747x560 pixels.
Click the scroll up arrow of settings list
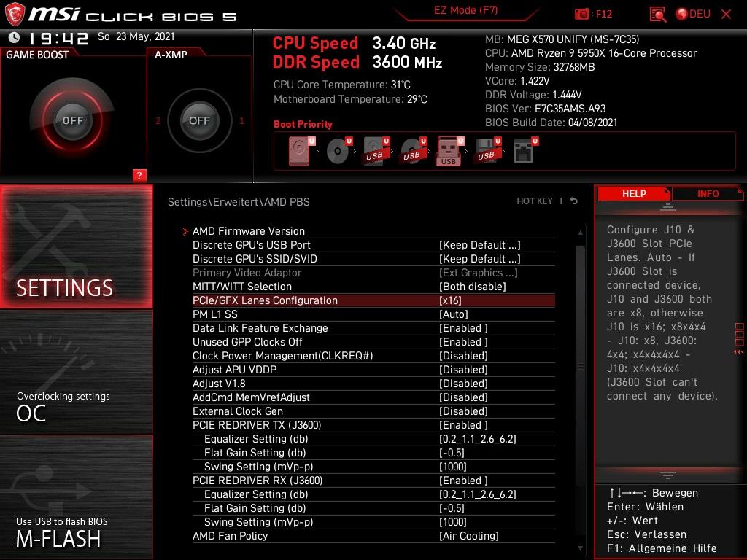point(580,233)
